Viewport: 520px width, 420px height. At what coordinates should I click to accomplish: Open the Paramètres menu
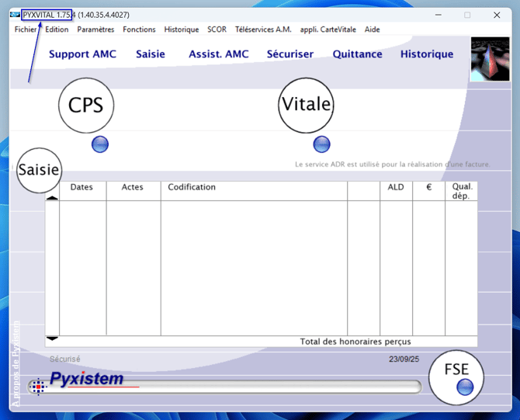tap(95, 30)
